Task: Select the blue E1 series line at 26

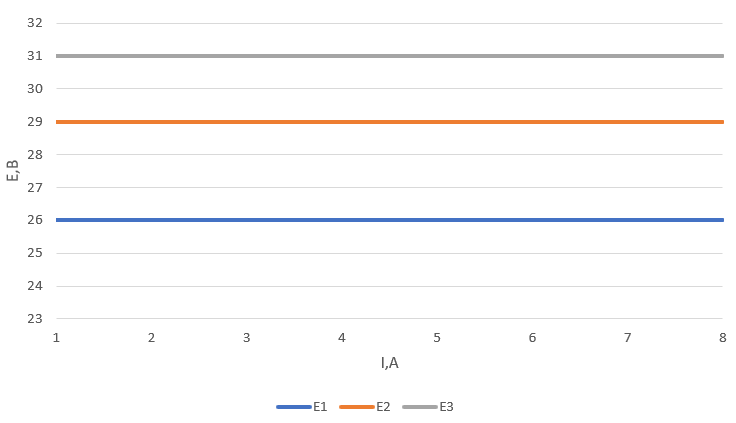Action: coord(390,220)
